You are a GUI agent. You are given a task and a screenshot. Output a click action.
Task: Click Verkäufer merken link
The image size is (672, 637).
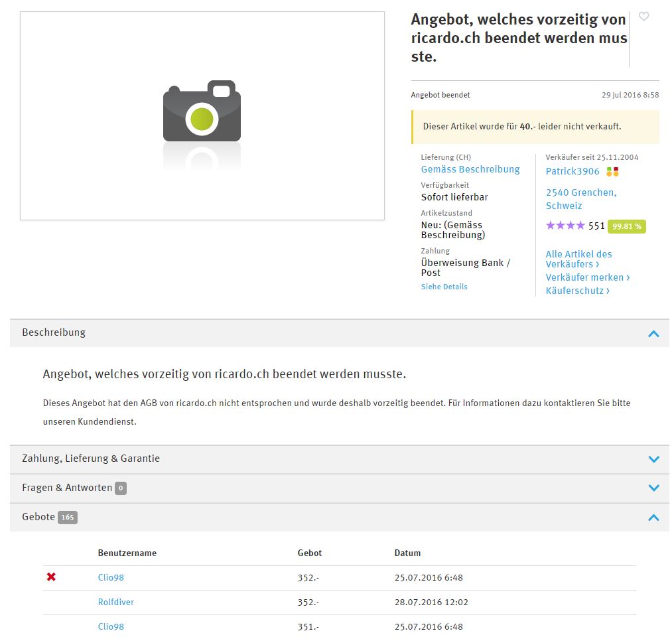tap(588, 277)
